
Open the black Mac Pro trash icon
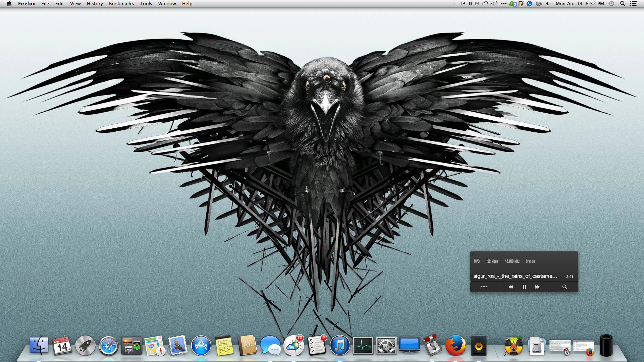point(606,345)
